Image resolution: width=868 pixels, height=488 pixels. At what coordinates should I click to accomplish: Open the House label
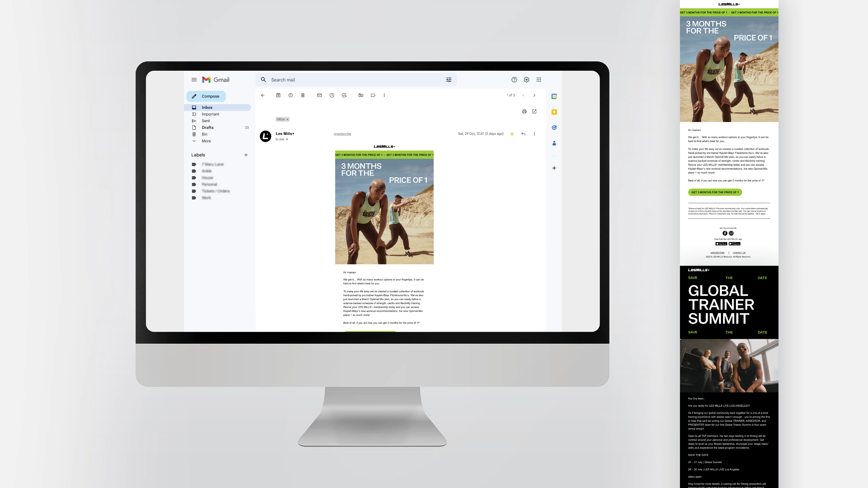(x=207, y=178)
